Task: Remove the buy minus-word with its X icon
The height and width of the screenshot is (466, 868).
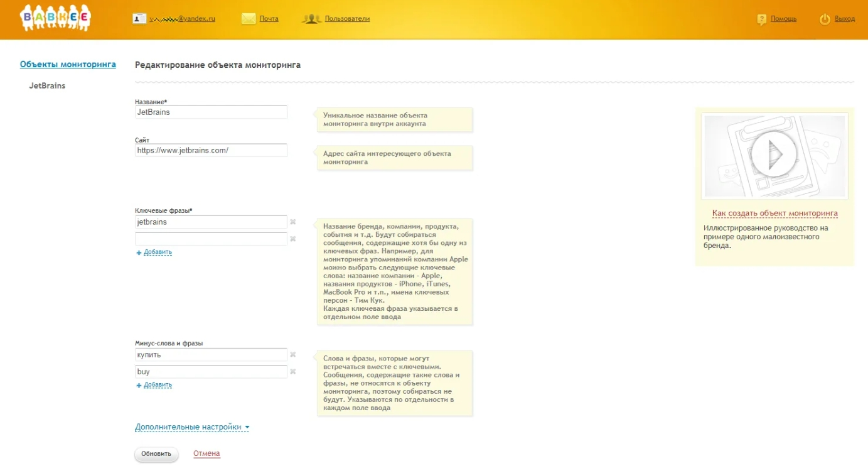Action: point(292,372)
